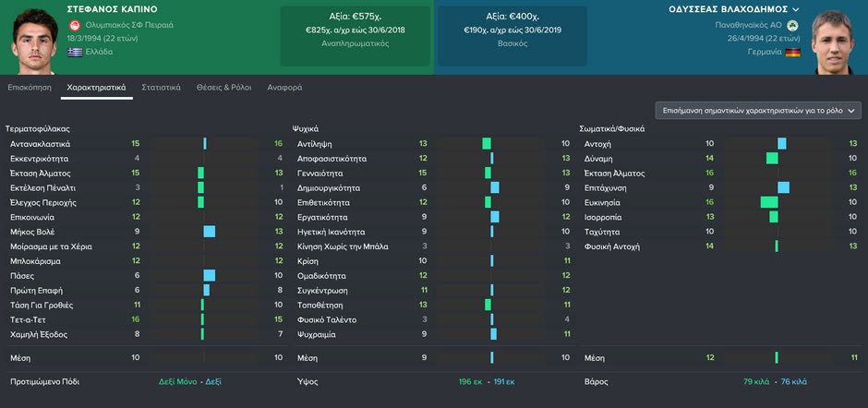Select the Χαρακτηριστικά tab
This screenshot has width=868, height=408.
pos(96,88)
